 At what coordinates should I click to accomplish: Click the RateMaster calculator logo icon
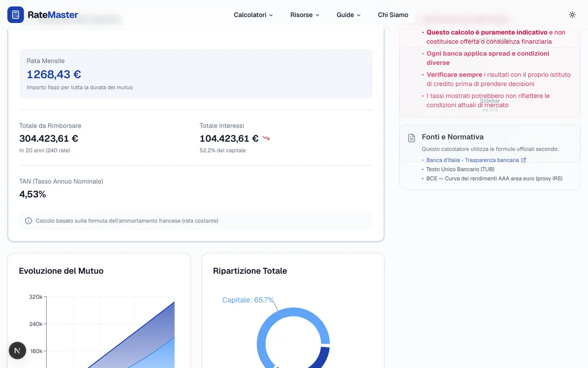[16, 15]
